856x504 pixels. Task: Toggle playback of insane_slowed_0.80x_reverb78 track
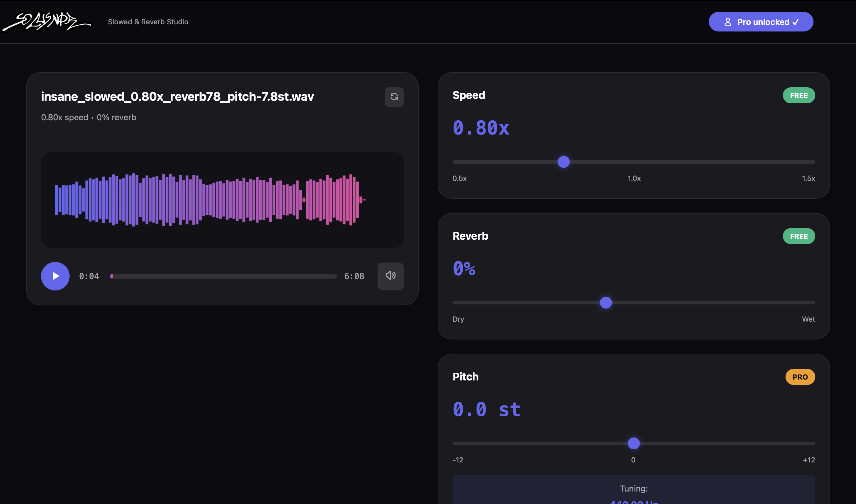pos(55,276)
